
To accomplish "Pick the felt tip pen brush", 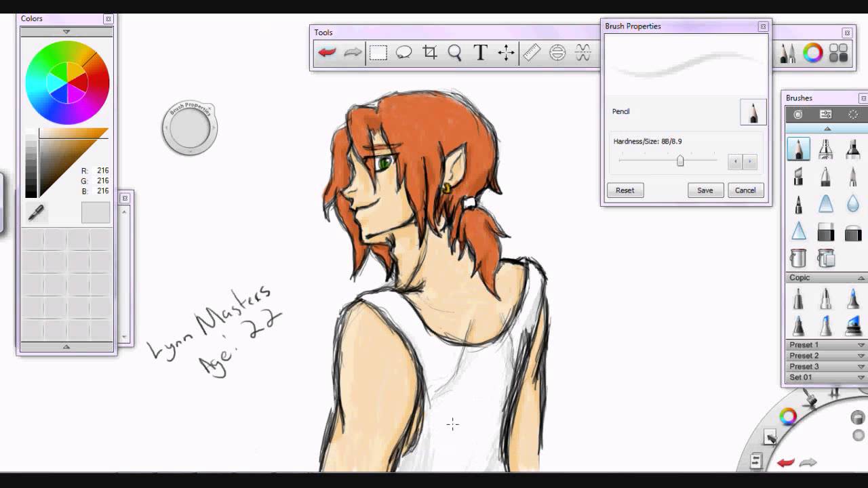I will (x=799, y=203).
